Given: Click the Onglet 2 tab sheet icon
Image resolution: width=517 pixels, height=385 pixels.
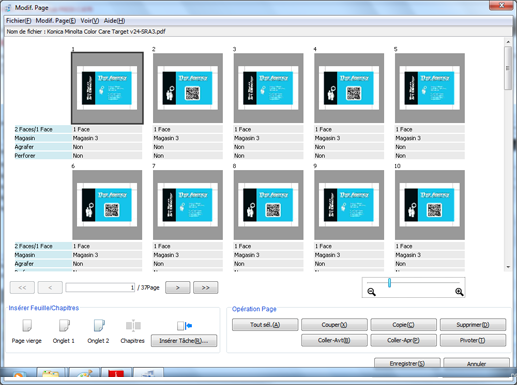Looking at the screenshot, I should 99,325.
